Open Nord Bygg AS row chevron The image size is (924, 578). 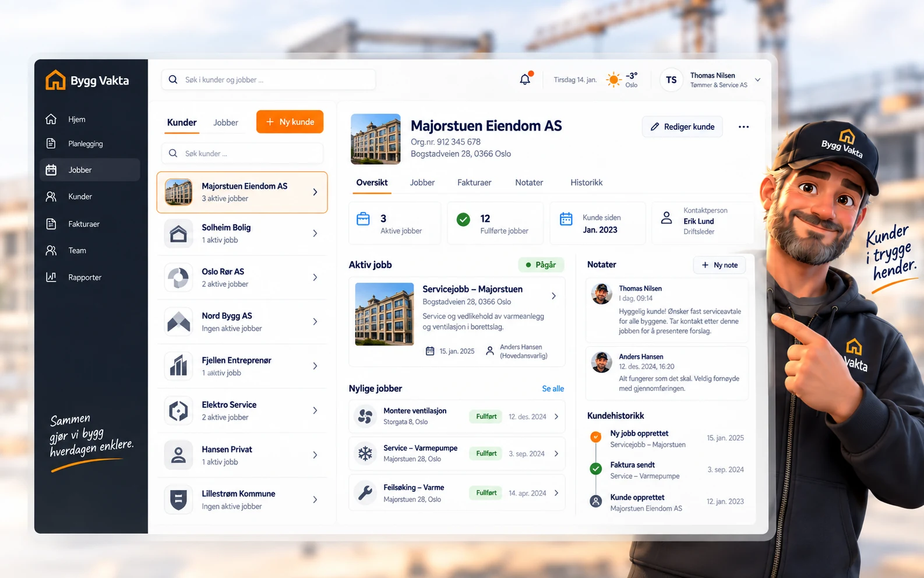pos(315,322)
